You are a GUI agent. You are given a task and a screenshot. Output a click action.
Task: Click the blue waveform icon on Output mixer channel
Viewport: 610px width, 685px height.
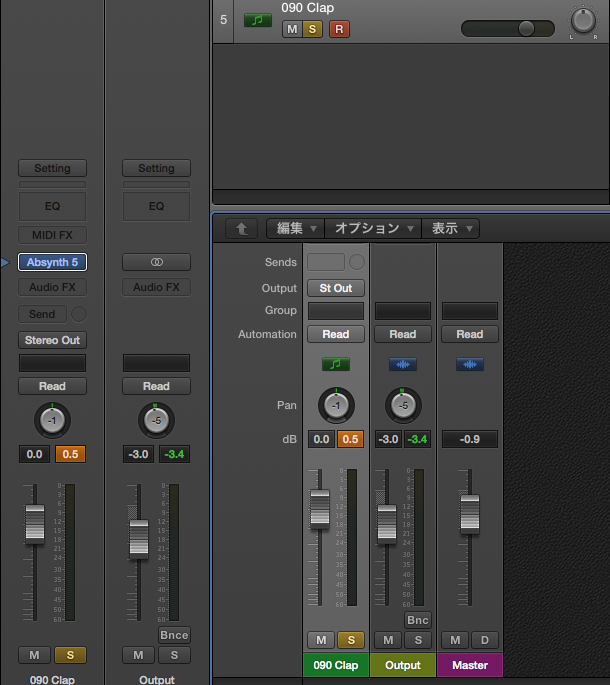403,365
